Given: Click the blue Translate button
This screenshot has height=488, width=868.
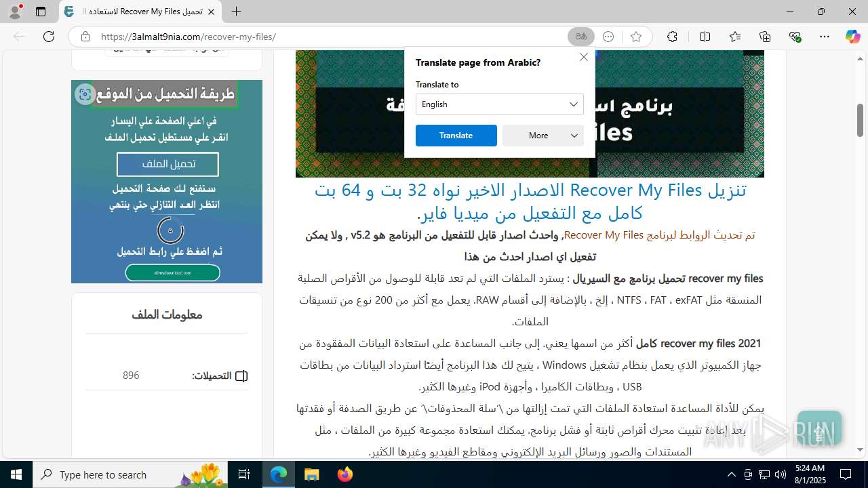Looking at the screenshot, I should click(x=456, y=136).
